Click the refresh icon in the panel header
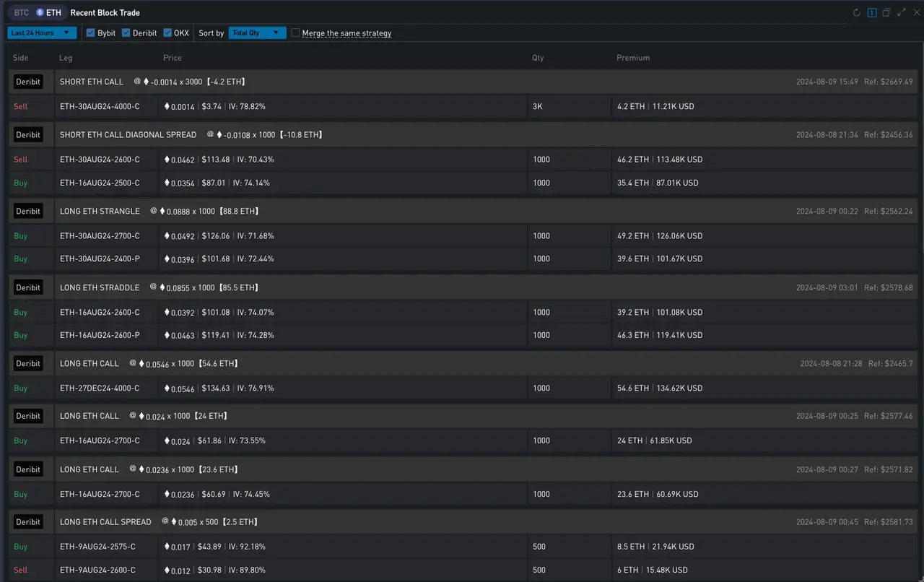924x582 pixels. (857, 12)
